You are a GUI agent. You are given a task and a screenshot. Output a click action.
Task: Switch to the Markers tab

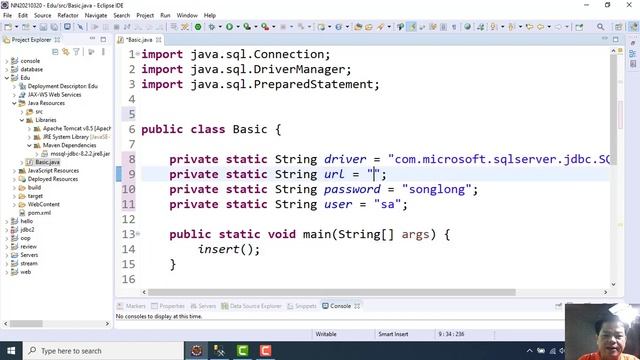131,306
